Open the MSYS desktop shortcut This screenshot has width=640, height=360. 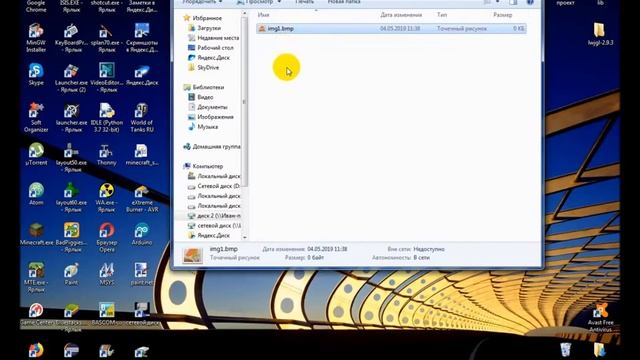coord(107,274)
